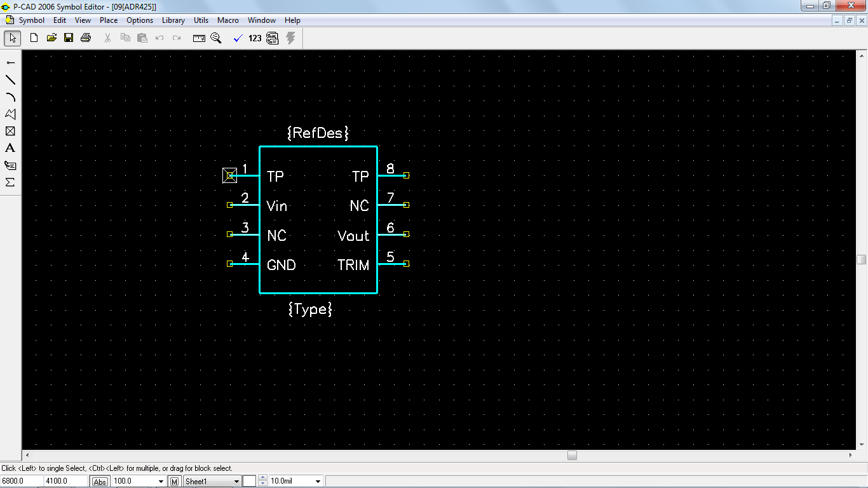868x488 pixels.
Task: Click pin 8 endpoint handle
Action: coord(407,175)
